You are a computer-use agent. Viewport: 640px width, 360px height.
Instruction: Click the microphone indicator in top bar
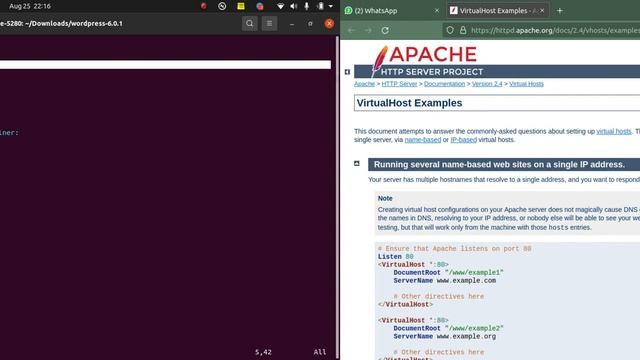307,6
